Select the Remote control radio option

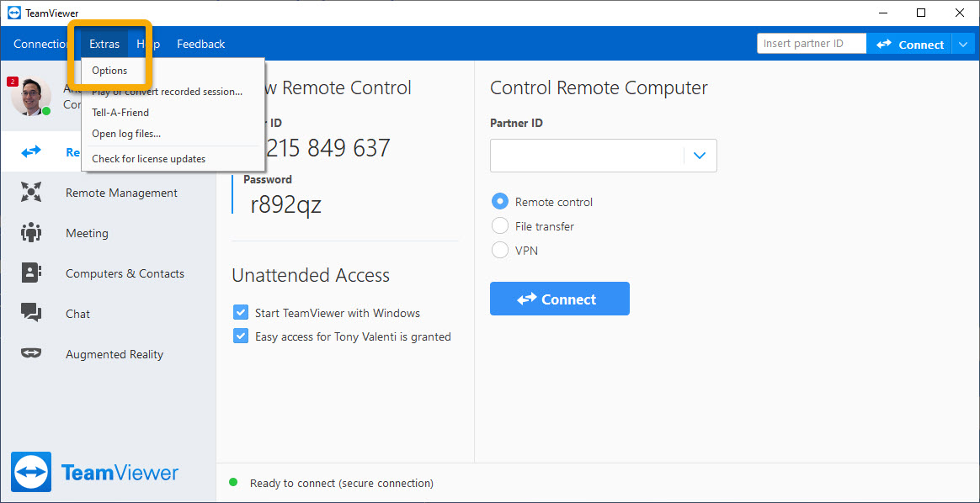tap(500, 202)
